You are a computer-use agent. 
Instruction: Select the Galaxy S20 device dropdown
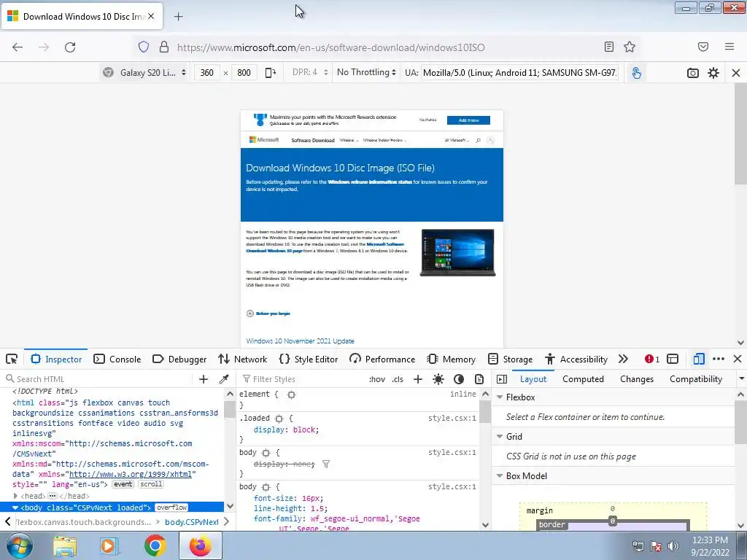pos(145,73)
